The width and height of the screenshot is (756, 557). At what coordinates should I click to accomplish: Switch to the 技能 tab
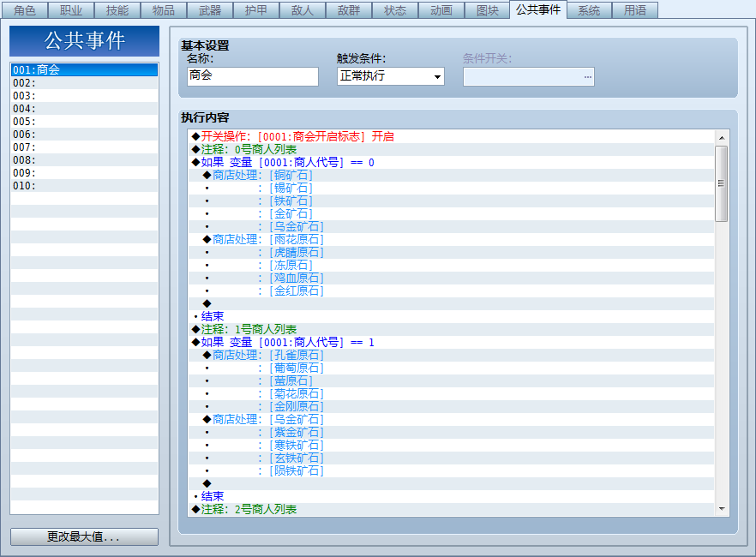pos(117,10)
